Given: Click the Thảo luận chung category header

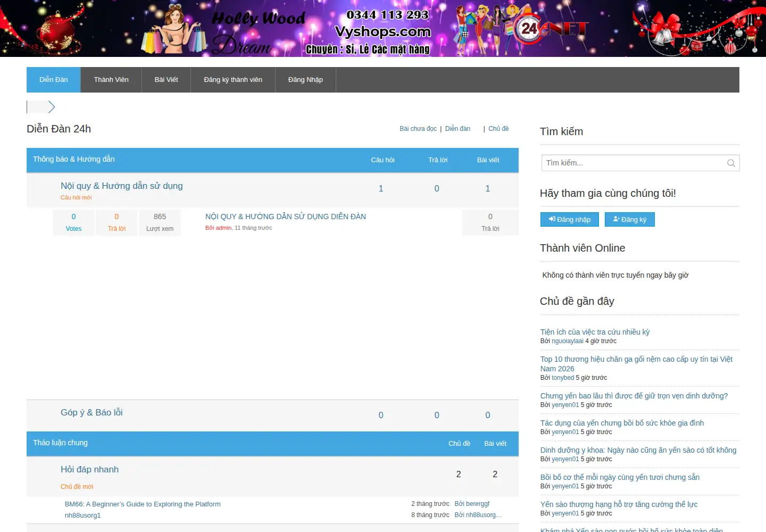Looking at the screenshot, I should 60,443.
